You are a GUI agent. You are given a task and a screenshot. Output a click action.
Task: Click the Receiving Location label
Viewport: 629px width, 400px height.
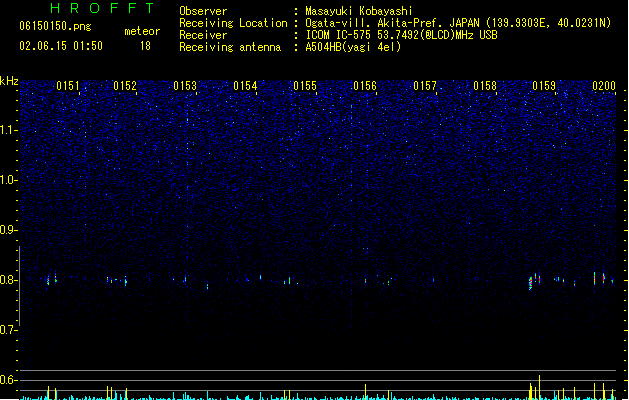[x=233, y=23]
